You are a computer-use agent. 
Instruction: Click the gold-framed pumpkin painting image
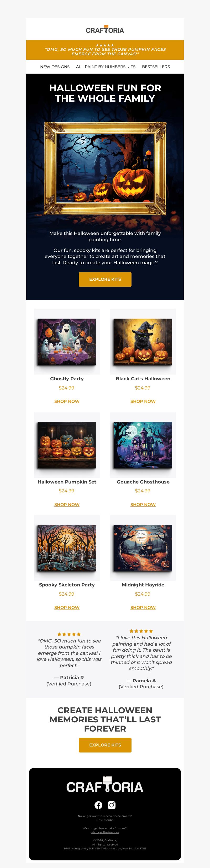click(x=105, y=168)
